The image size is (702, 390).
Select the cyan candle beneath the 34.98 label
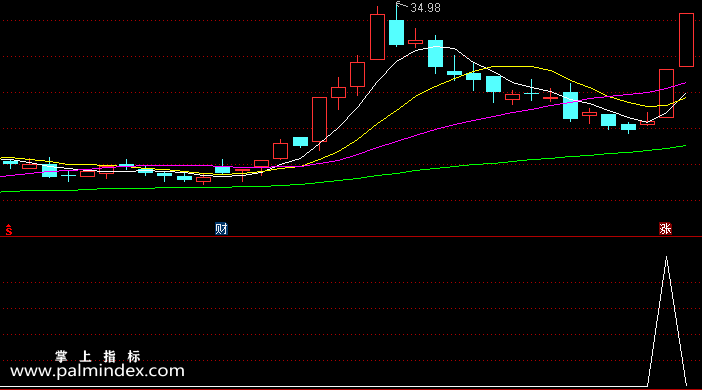(x=396, y=32)
